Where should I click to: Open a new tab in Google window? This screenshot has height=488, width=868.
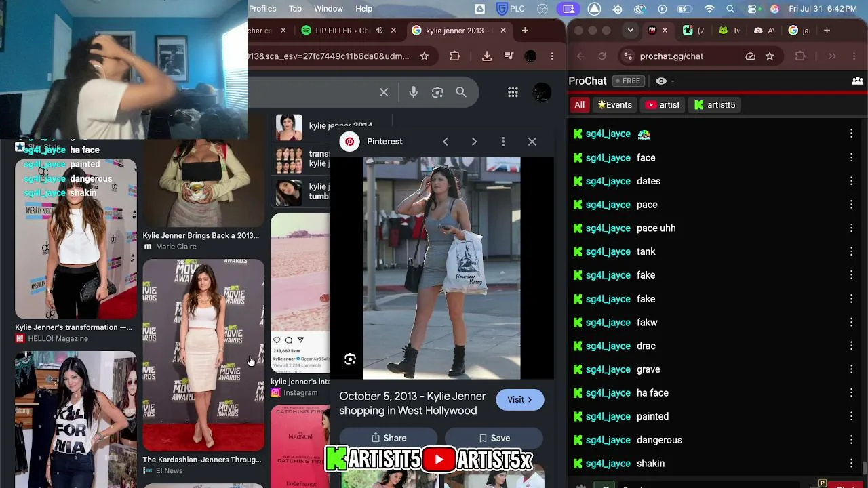pos(525,30)
